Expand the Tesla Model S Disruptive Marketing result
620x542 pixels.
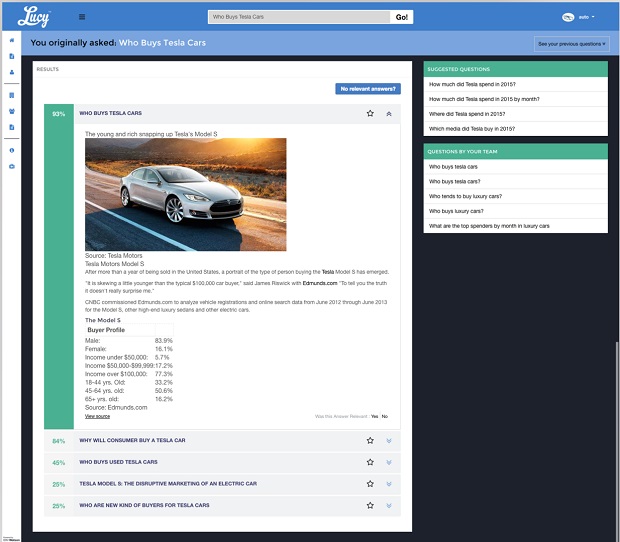tap(389, 484)
